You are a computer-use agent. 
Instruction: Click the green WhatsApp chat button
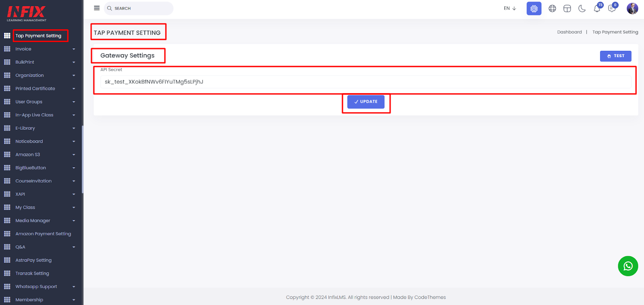point(628,266)
